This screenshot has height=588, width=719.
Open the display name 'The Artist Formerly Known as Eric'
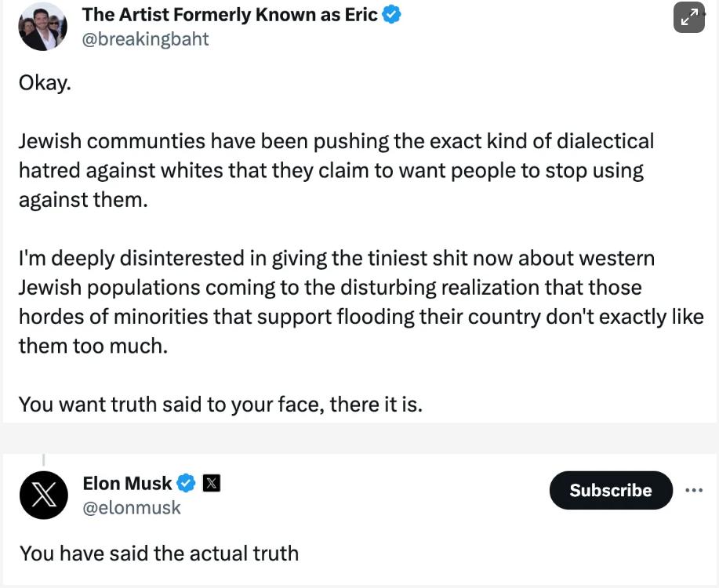230,15
